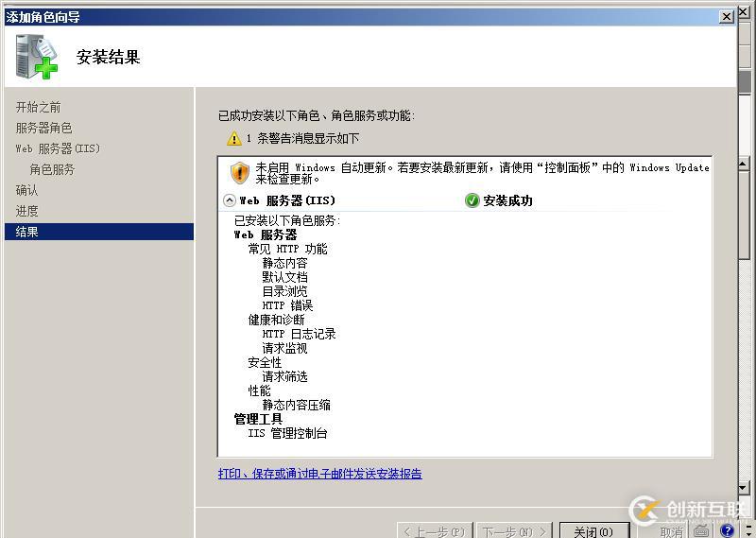Click the Windows Update shield warning icon
This screenshot has height=538, width=756.
[x=240, y=173]
